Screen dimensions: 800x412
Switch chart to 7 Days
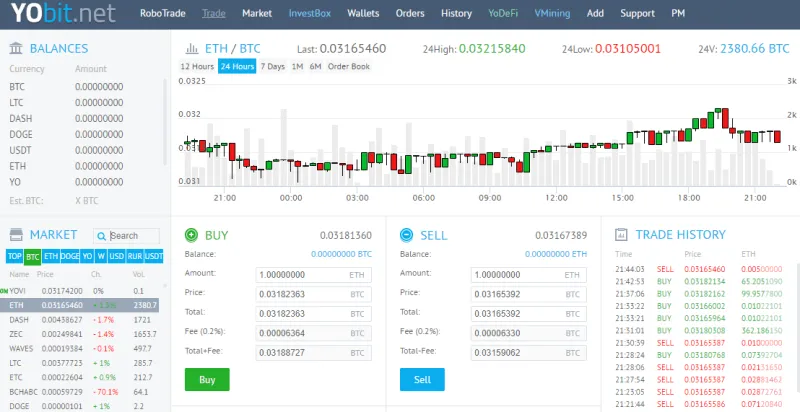click(x=272, y=66)
